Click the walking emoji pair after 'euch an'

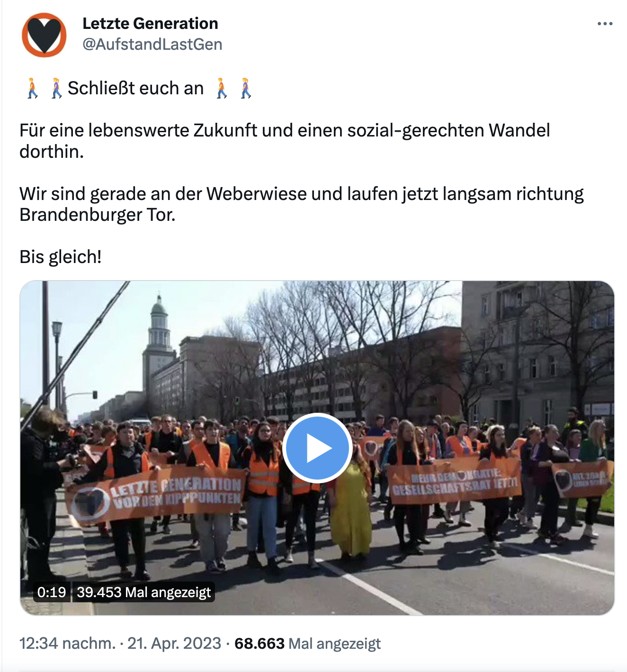tap(233, 88)
